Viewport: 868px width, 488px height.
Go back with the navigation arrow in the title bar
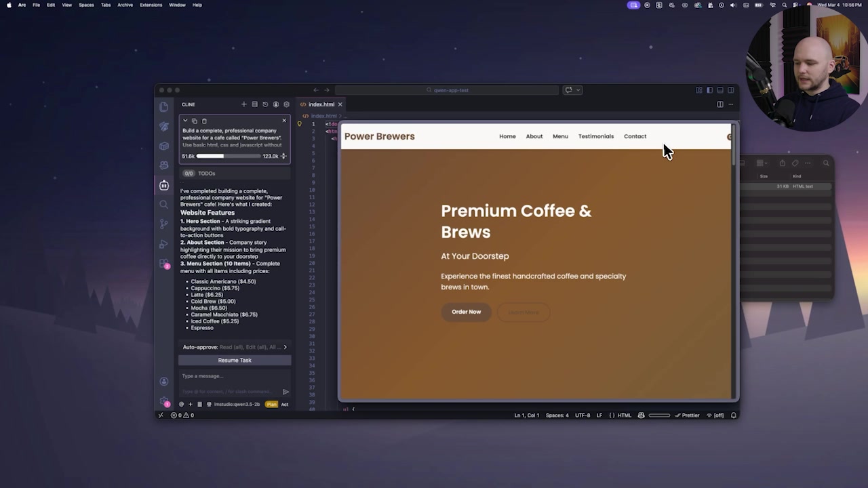tap(315, 90)
